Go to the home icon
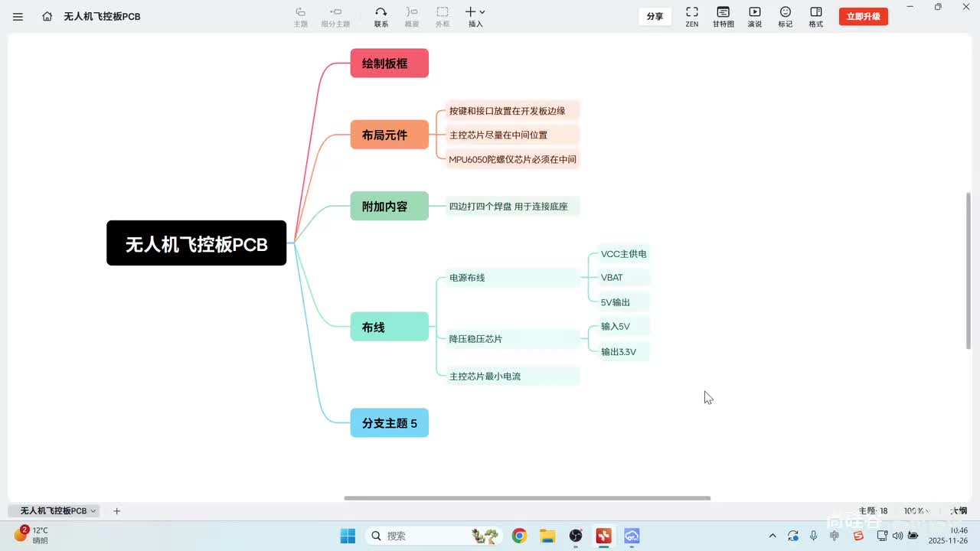Screen dimensions: 980x551 47,16
